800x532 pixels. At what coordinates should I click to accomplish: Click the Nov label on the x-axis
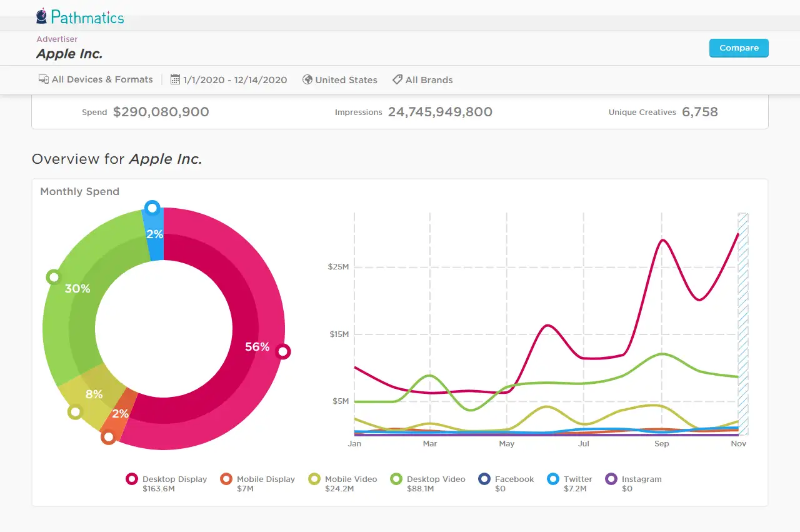pos(739,444)
